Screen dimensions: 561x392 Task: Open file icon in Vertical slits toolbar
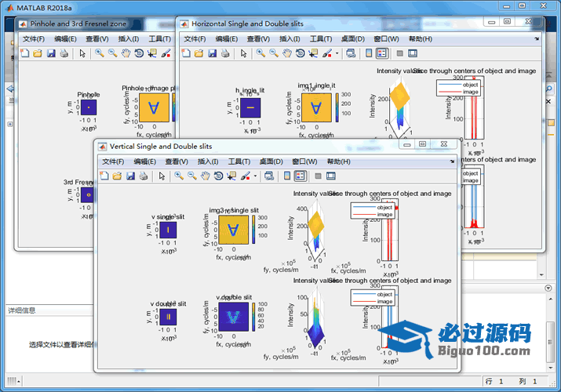point(117,176)
